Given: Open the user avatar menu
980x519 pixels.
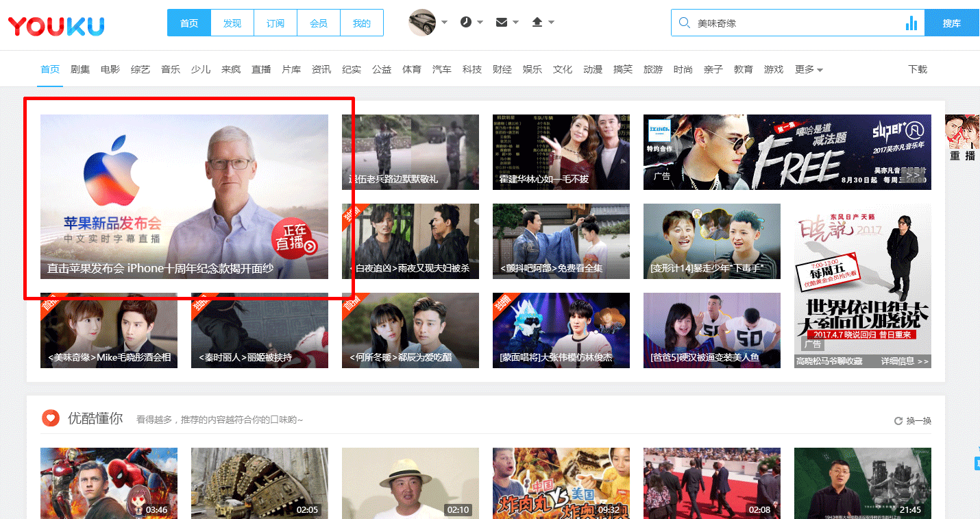Looking at the screenshot, I should (422, 23).
